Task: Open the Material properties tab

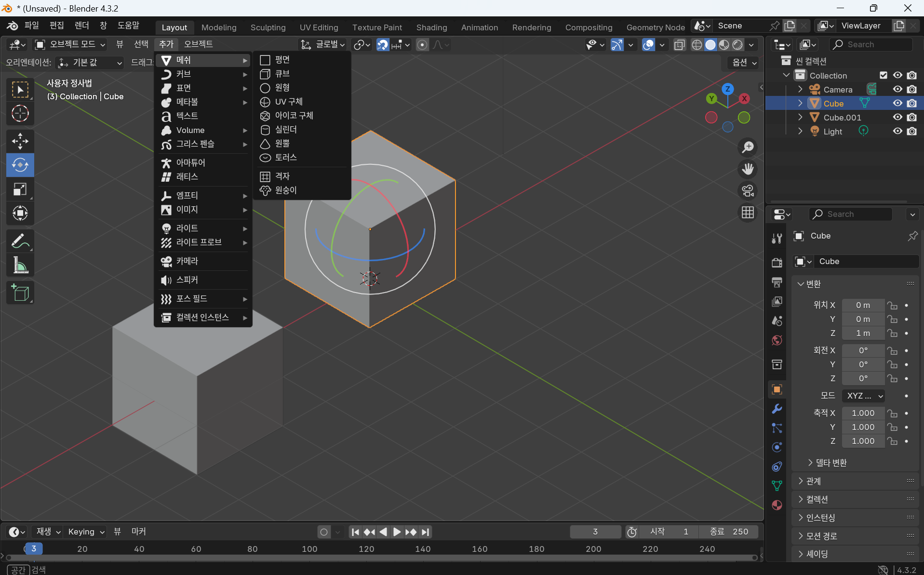Action: (x=777, y=505)
